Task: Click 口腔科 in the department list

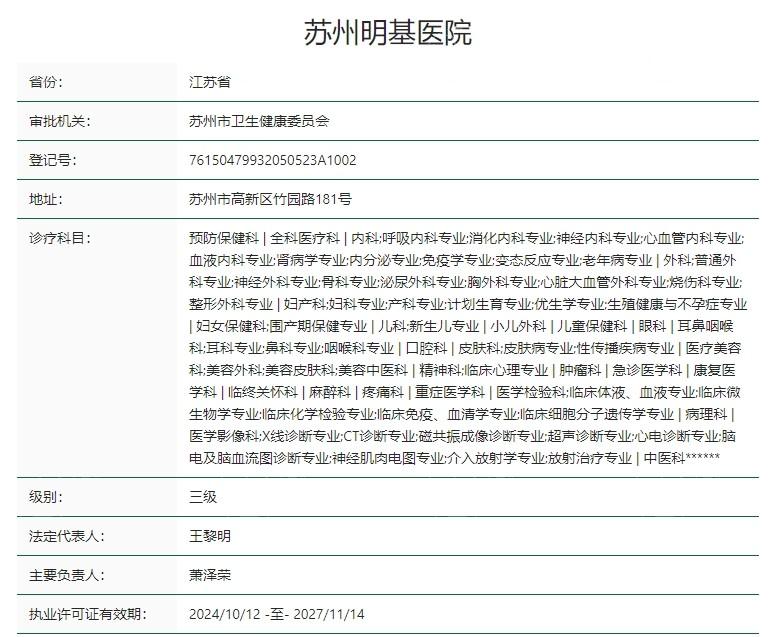Action: (x=426, y=348)
